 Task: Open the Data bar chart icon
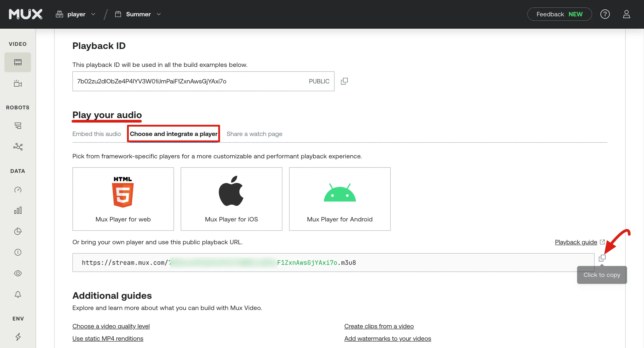(x=18, y=210)
